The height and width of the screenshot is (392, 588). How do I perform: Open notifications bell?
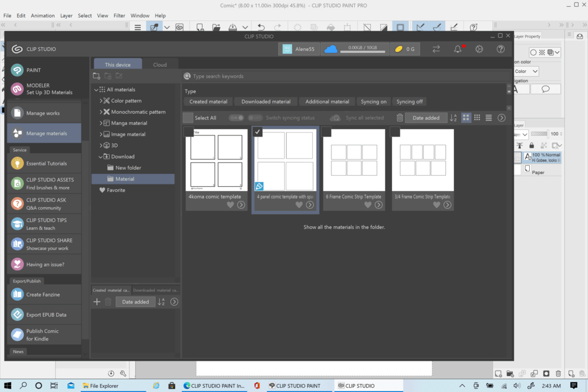458,49
